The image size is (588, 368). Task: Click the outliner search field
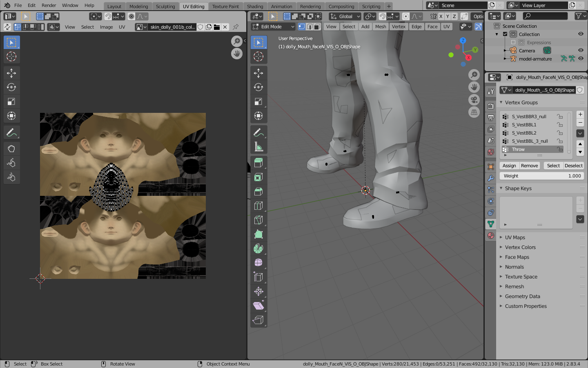[545, 16]
